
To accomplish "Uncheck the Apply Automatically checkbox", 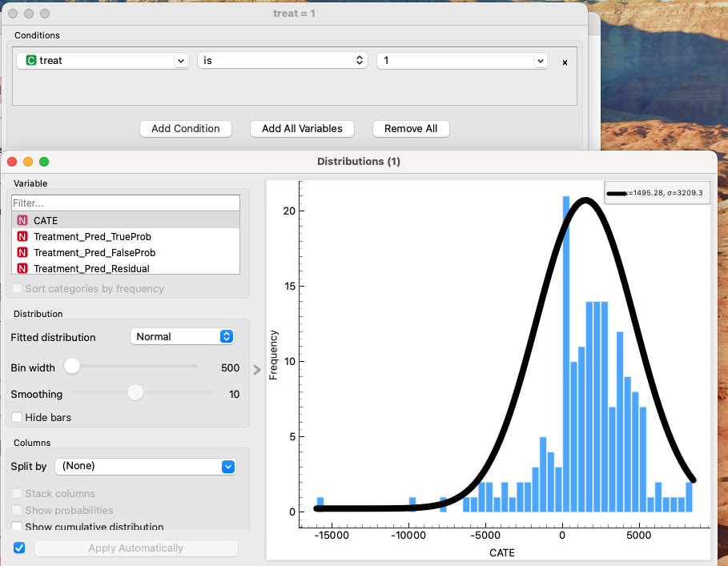I will click(20, 548).
